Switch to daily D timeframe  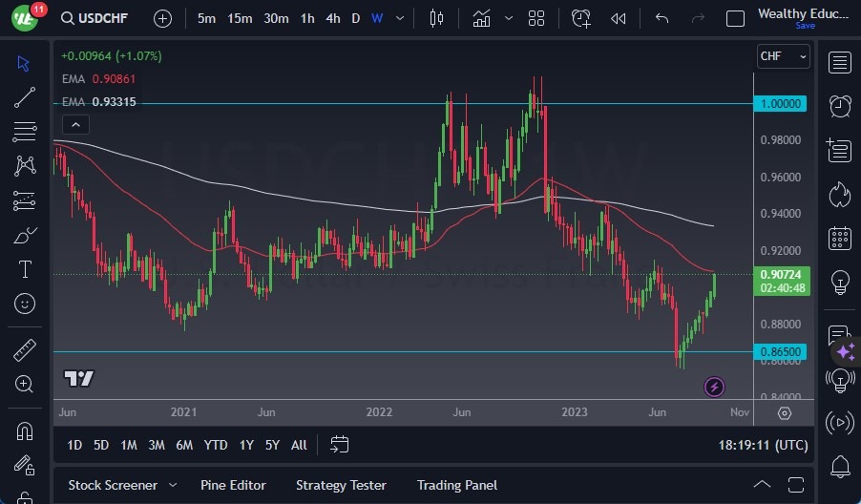tap(356, 19)
